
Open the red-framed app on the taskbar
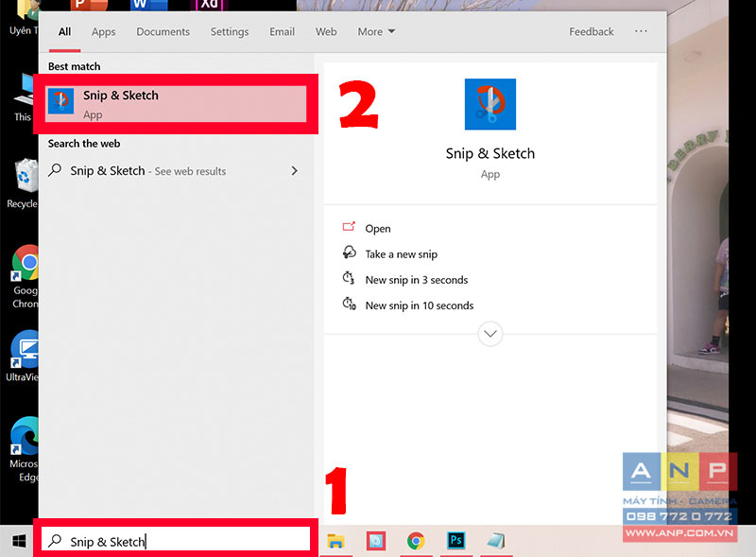pos(375,541)
